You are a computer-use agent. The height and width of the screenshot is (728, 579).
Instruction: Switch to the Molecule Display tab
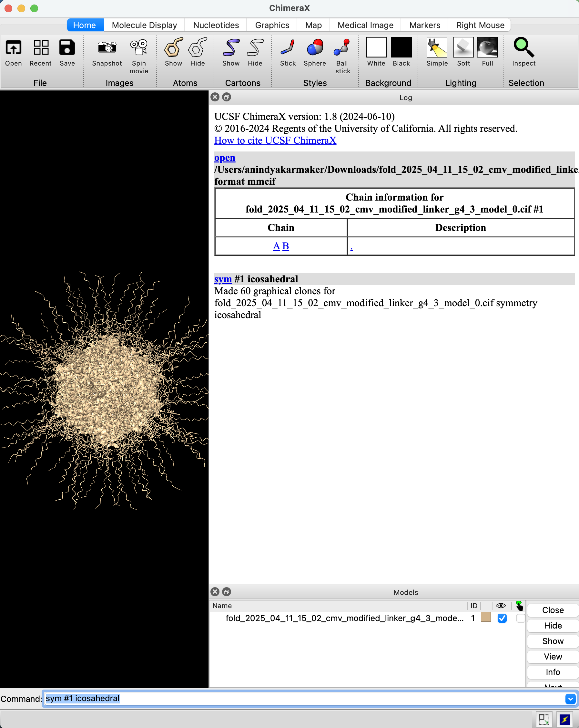144,25
